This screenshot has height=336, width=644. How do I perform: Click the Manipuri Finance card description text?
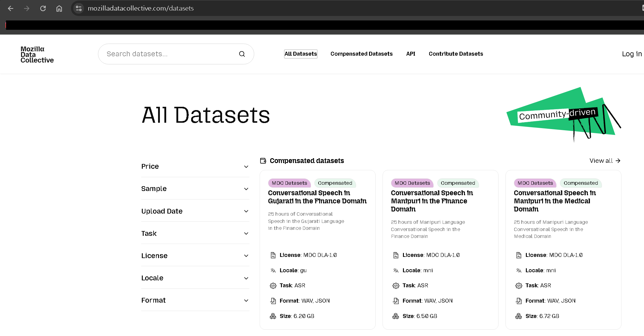(428, 229)
